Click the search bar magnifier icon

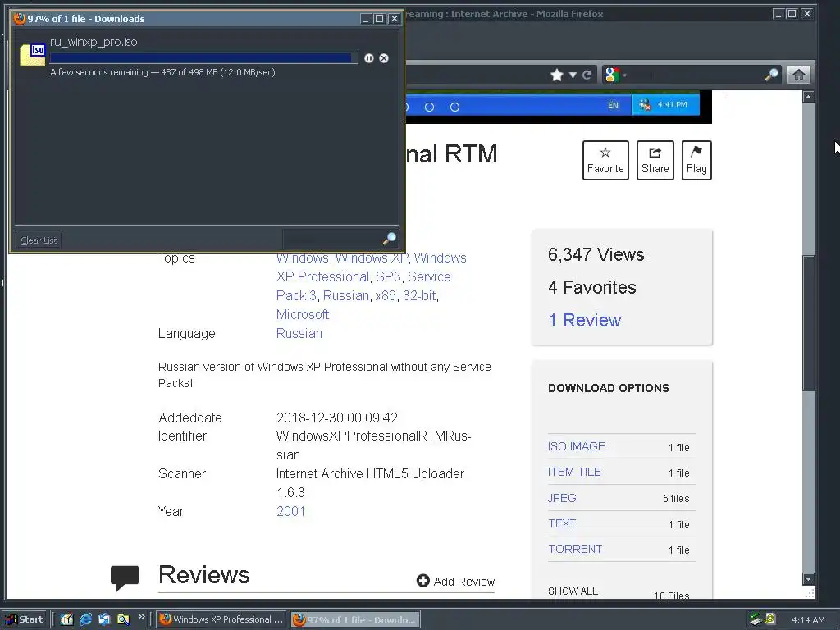(772, 75)
